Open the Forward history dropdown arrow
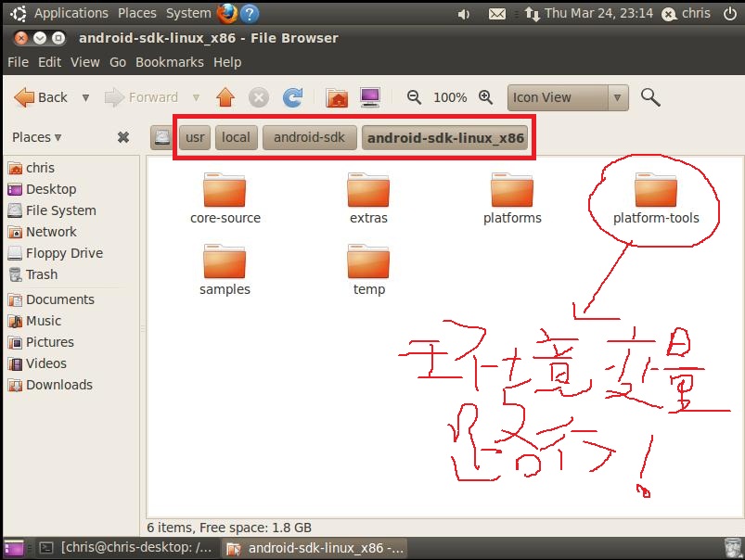Viewport: 745px width, 560px height. pos(196,98)
